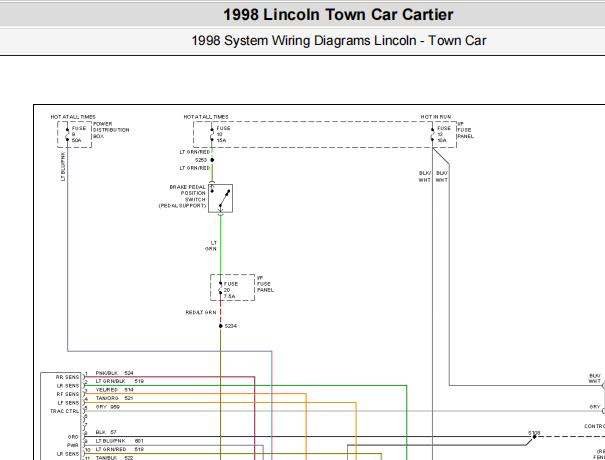
Task: Click the 'FUSE 20 7.5A' label
Action: [x=231, y=290]
